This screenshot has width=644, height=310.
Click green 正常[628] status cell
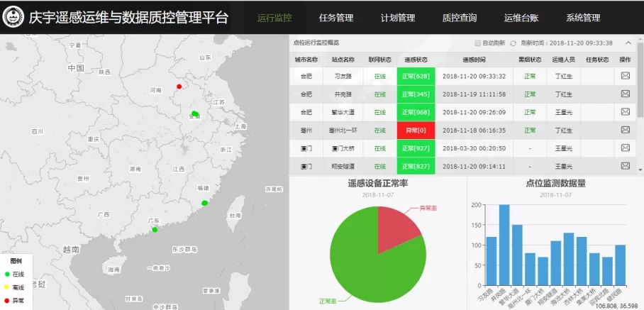pyautogui.click(x=415, y=77)
